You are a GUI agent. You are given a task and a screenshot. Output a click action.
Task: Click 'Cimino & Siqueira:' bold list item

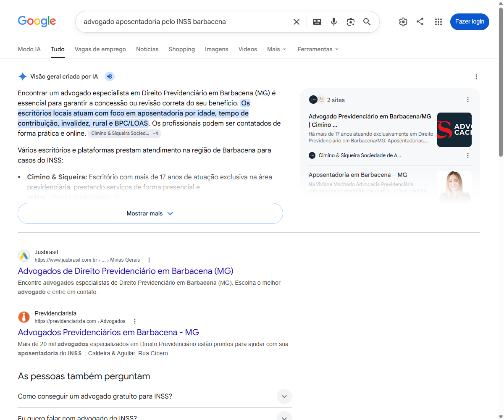57,177
